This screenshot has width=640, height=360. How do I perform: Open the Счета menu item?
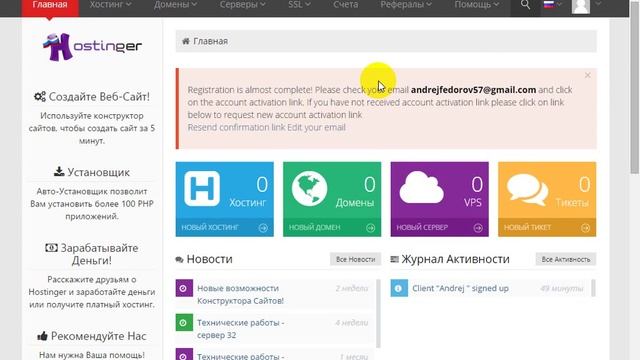tap(345, 5)
